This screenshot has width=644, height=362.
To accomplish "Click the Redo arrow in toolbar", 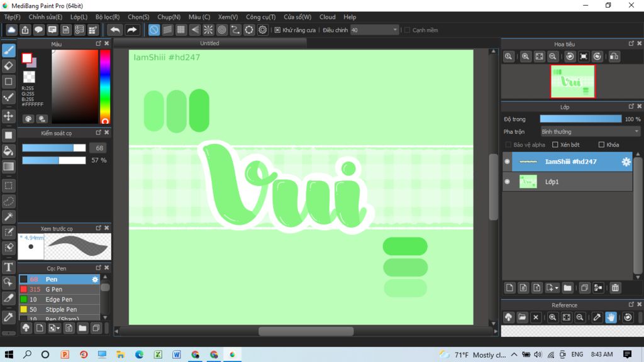I will 132,30.
